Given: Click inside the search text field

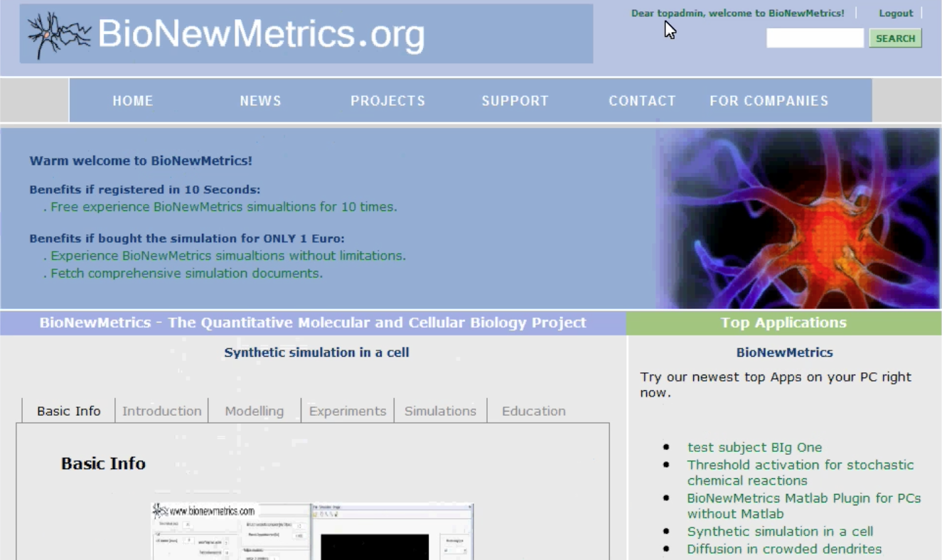Looking at the screenshot, I should 814,38.
